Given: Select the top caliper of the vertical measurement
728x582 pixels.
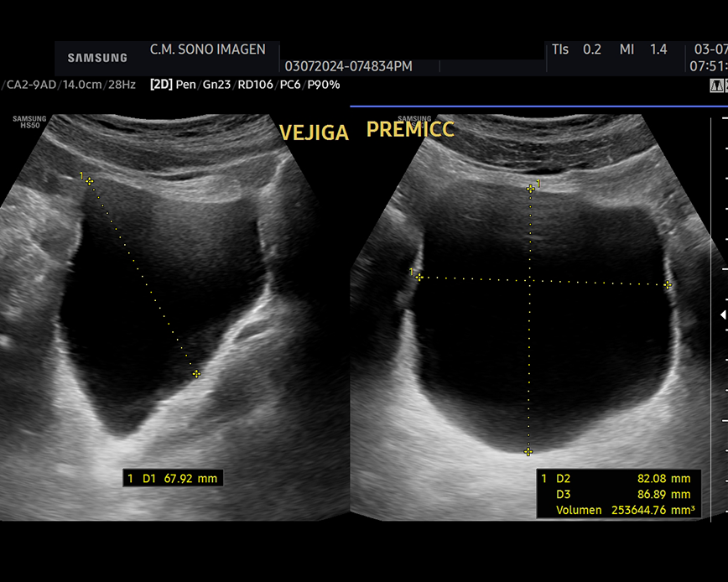Looking at the screenshot, I should (529, 190).
